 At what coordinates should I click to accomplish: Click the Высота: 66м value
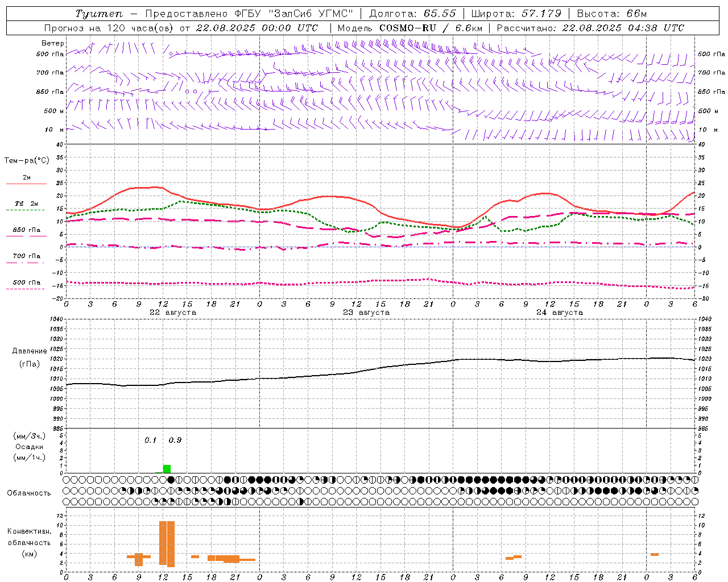coord(611,14)
